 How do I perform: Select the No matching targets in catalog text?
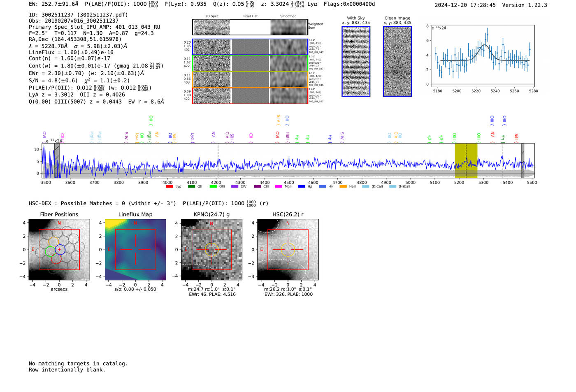click(78, 364)
